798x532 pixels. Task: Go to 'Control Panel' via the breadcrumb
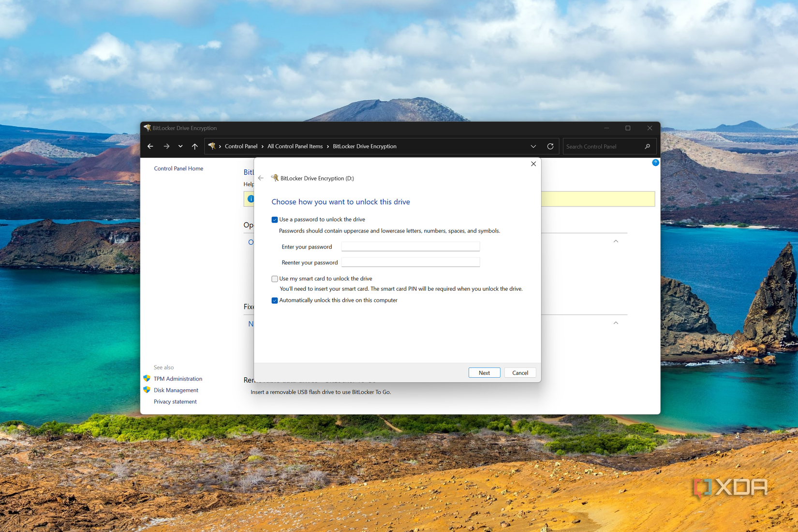point(241,146)
